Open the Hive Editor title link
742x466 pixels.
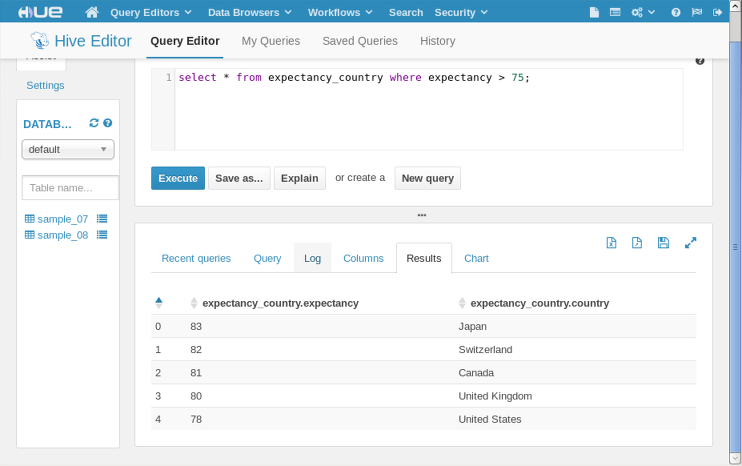click(x=93, y=41)
